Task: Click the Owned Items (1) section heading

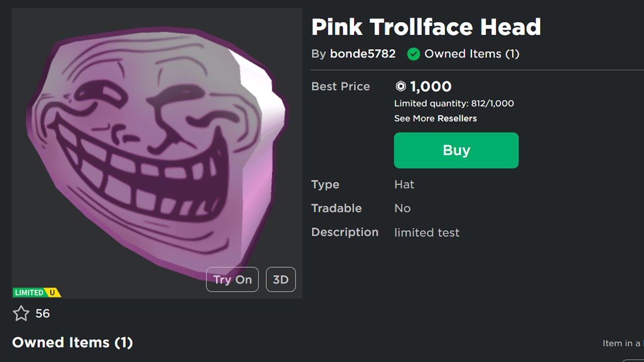Action: (72, 342)
